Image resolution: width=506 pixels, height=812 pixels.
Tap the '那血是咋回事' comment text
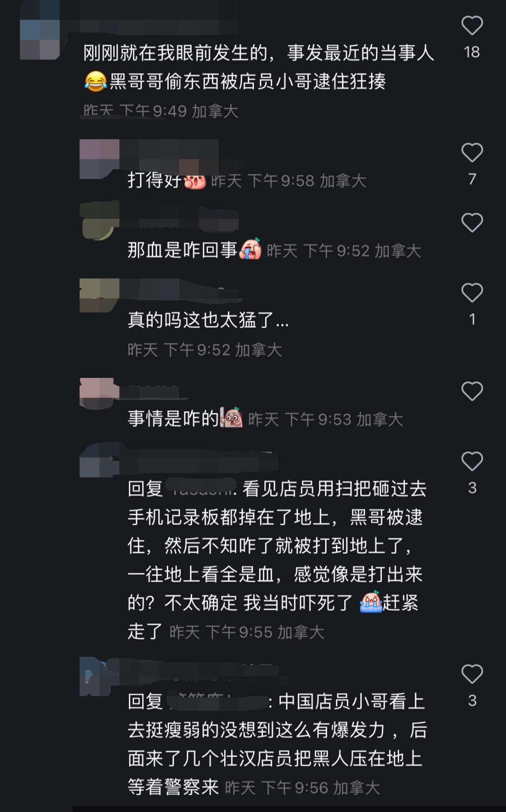tap(182, 250)
